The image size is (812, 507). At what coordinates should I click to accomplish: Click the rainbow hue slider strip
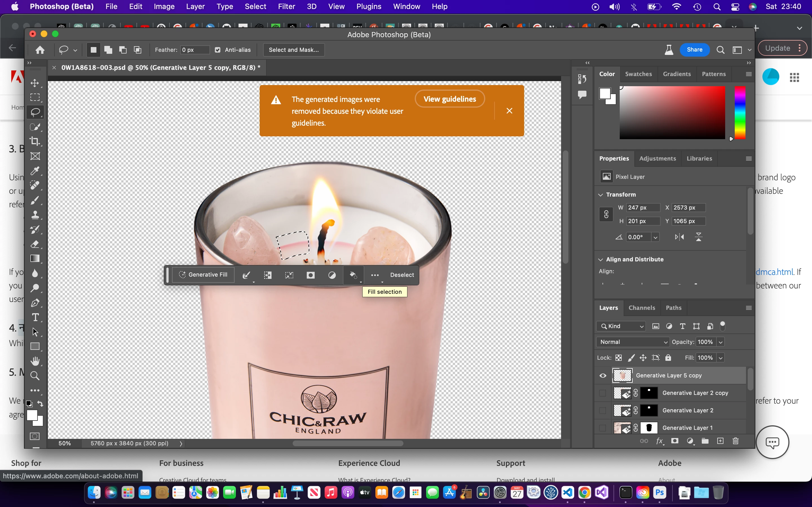tap(740, 112)
